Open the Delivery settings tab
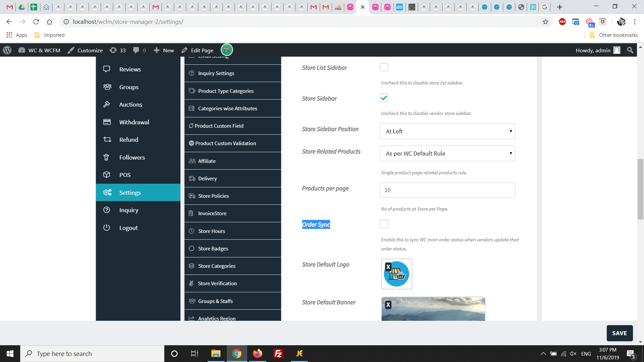644x362 pixels. 233,178
